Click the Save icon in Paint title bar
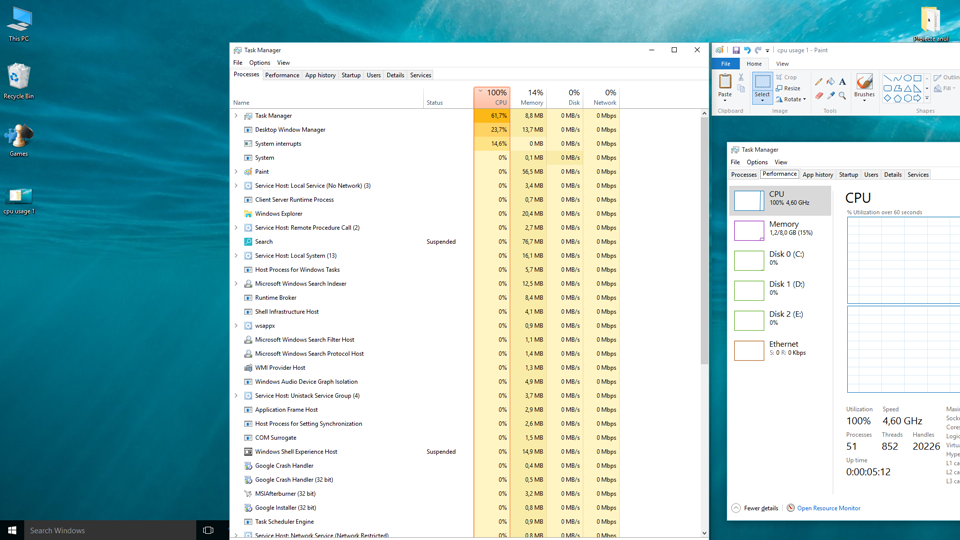960x540 pixels. (736, 50)
